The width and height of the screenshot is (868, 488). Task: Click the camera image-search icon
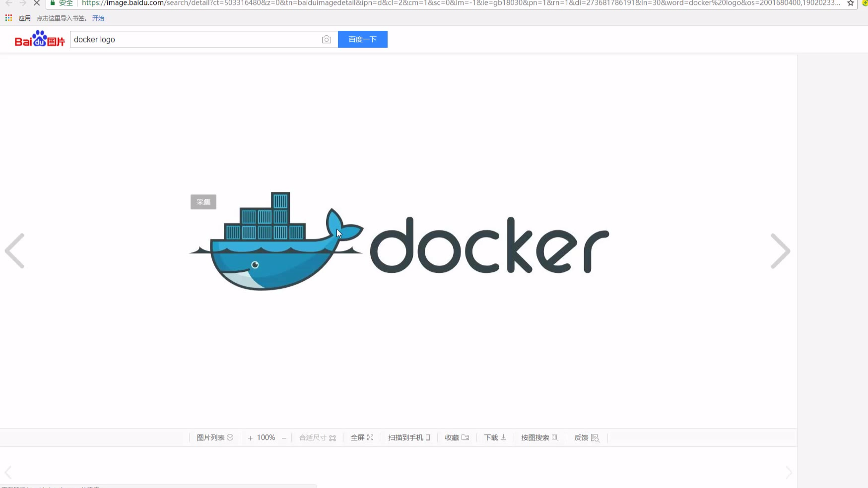(x=326, y=40)
